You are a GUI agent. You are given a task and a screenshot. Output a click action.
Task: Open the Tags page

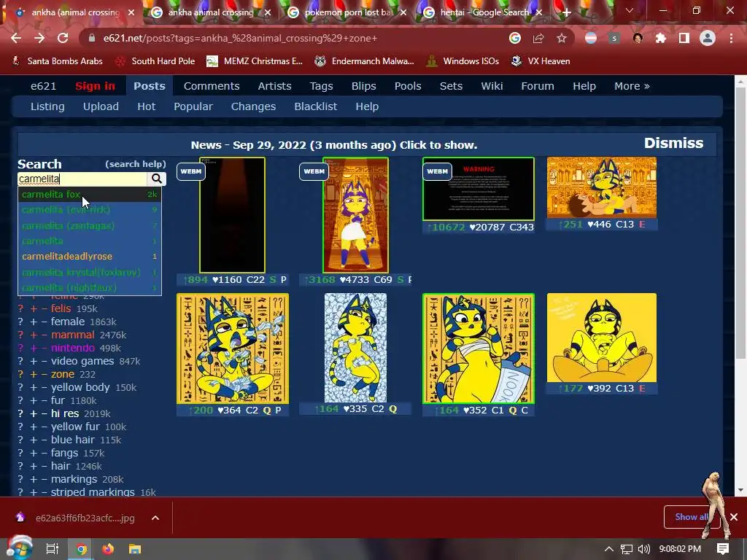[x=321, y=86]
